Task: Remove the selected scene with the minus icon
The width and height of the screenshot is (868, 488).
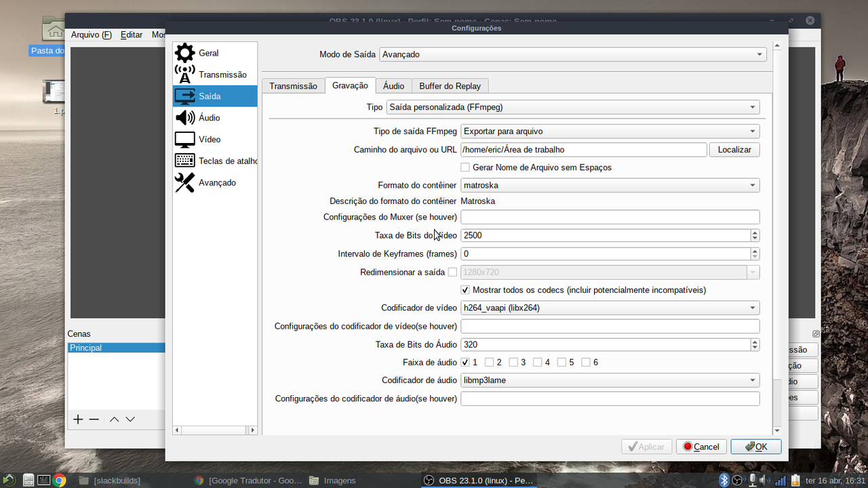Action: (x=94, y=420)
